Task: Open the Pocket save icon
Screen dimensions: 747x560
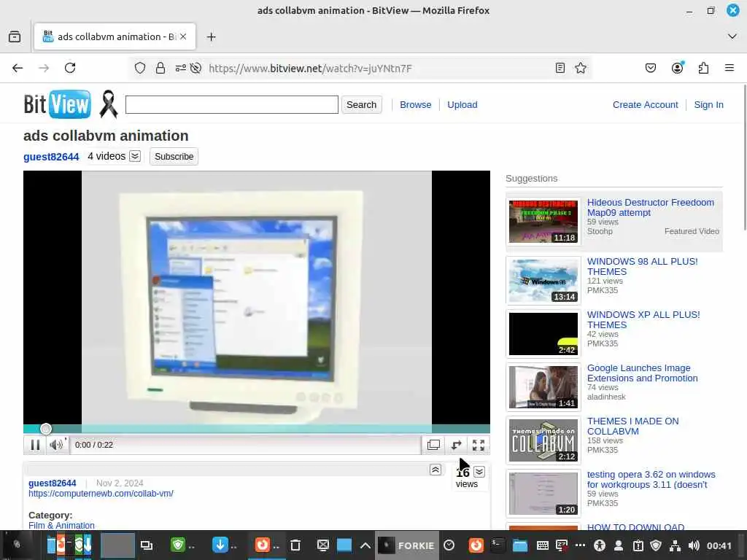Action: [650, 68]
